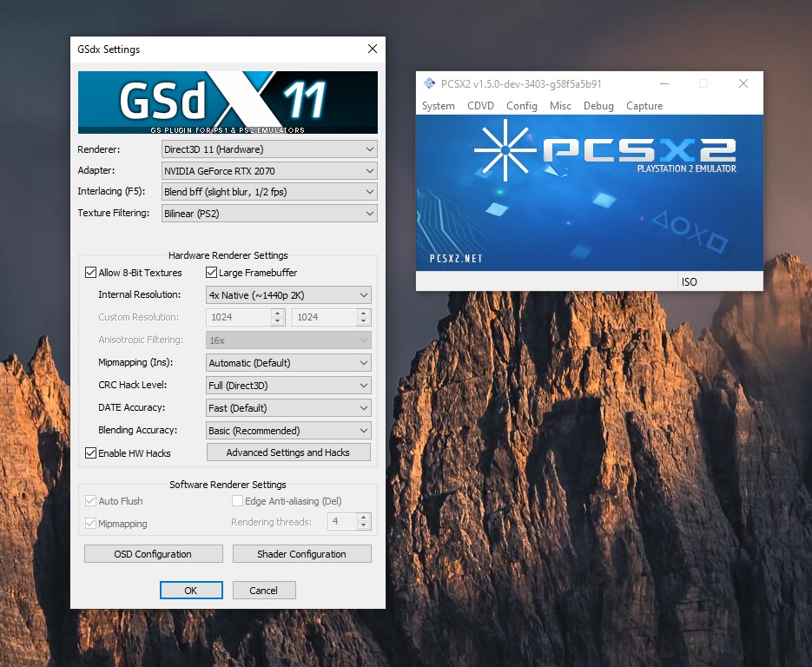Image resolution: width=812 pixels, height=667 pixels.
Task: Open the System menu in PCSX2
Action: click(x=438, y=106)
